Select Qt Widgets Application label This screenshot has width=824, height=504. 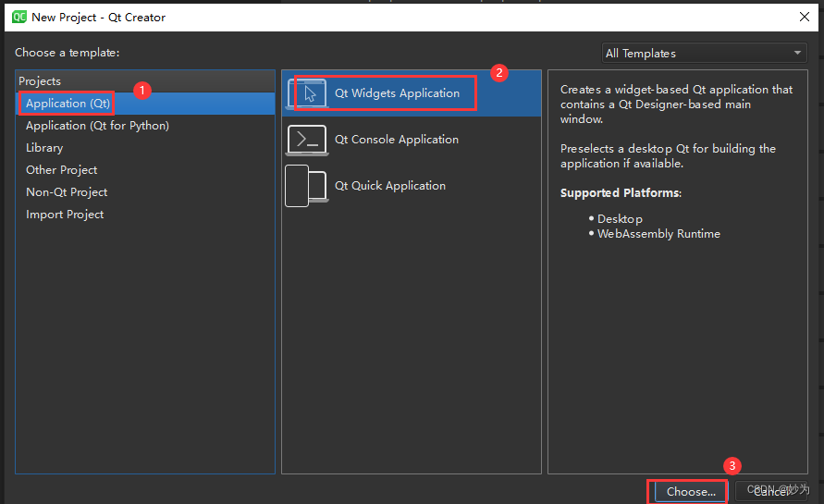(x=397, y=93)
